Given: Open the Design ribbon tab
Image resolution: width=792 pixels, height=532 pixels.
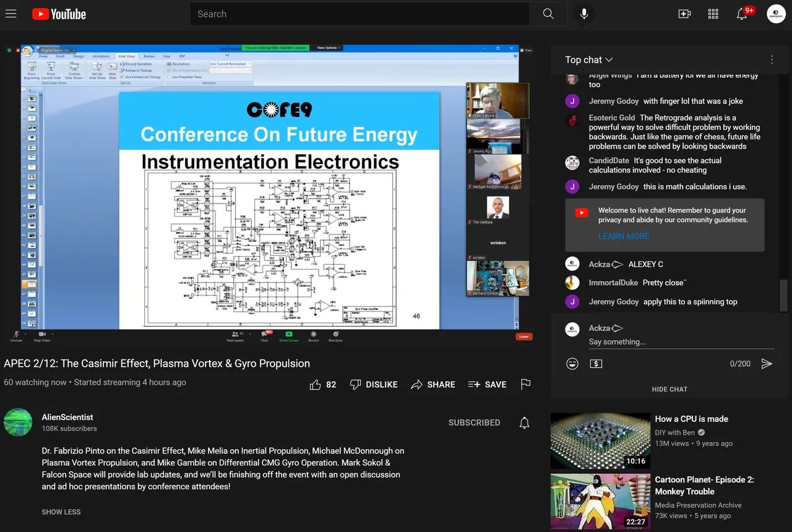Looking at the screenshot, I should point(79,56).
